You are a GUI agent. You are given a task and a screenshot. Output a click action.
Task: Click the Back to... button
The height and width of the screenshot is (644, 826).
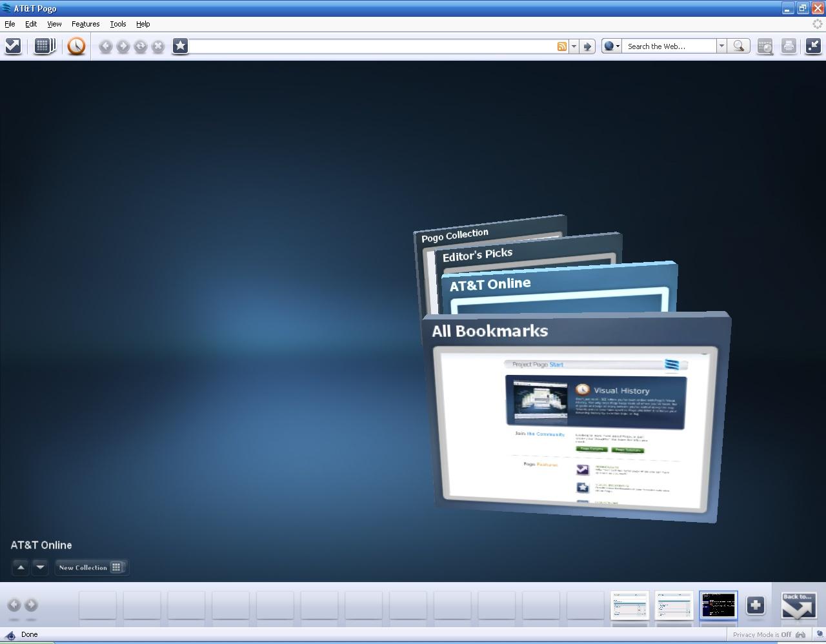[x=799, y=605]
